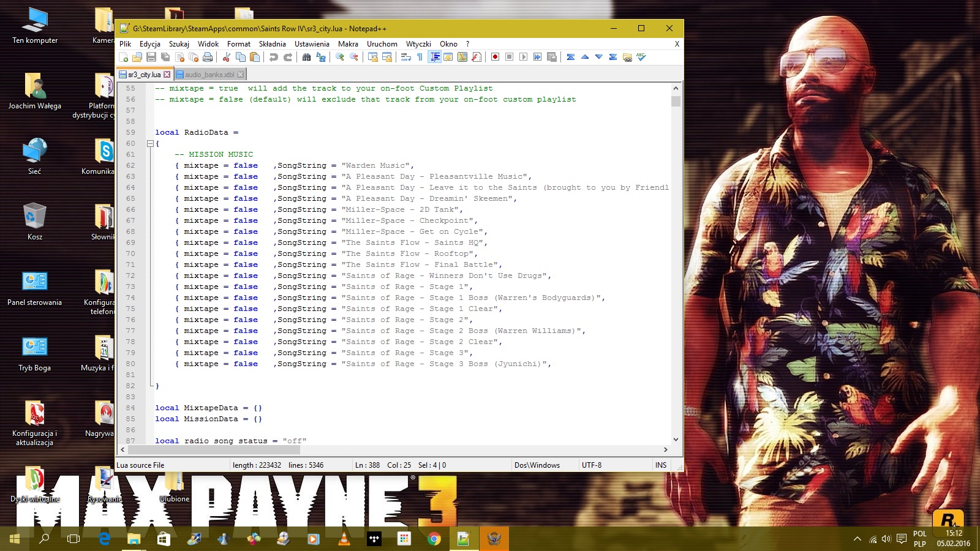This screenshot has width=980, height=551.
Task: Click the vertical scrollbar down arrow
Action: pyautogui.click(x=676, y=439)
